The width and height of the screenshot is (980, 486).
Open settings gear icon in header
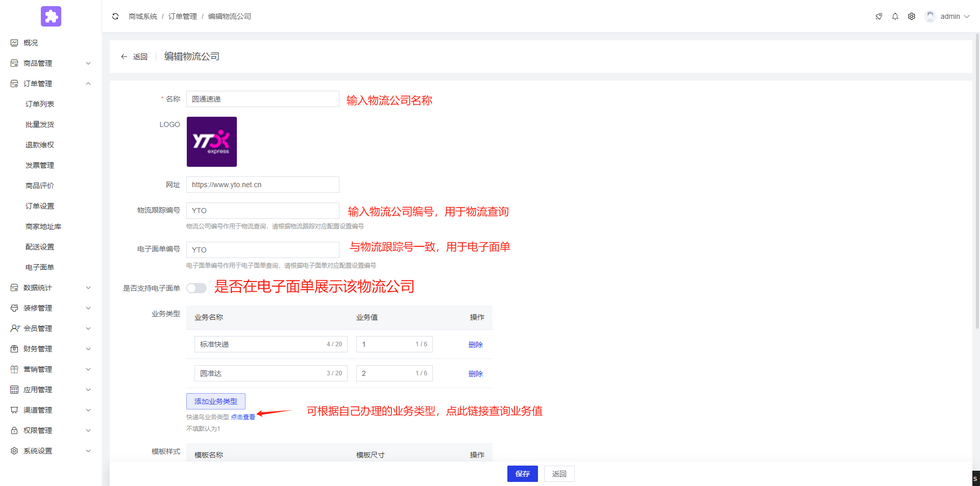(911, 16)
